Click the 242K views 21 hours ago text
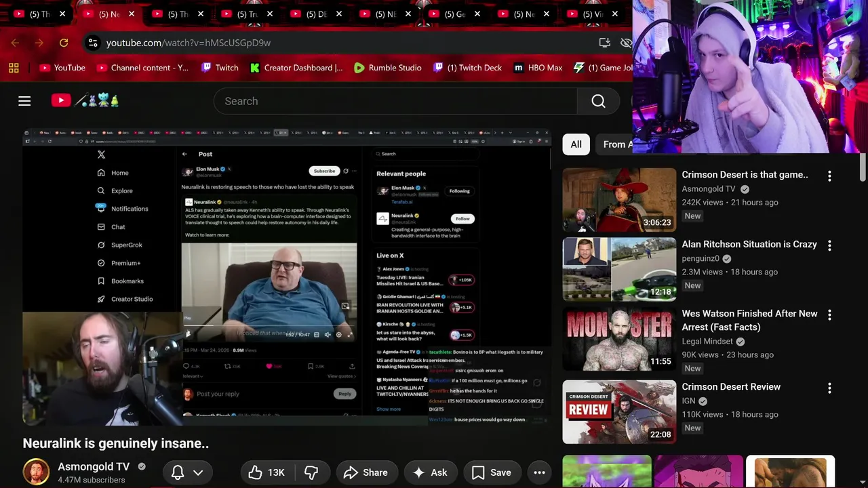The width and height of the screenshot is (868, 488). point(730,202)
